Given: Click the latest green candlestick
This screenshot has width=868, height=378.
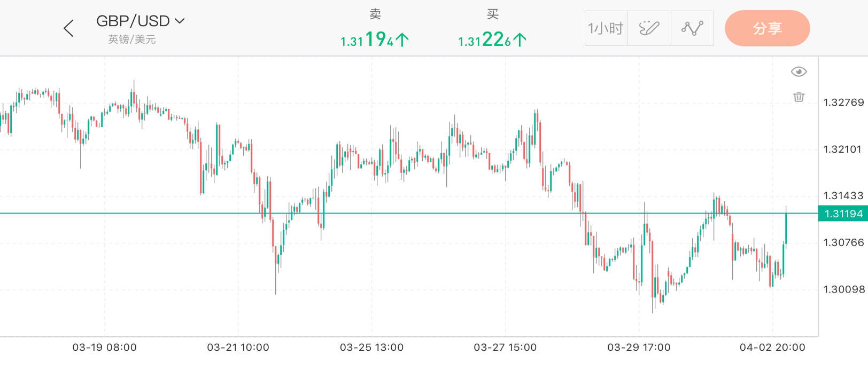Looking at the screenshot, I should coord(786,229).
